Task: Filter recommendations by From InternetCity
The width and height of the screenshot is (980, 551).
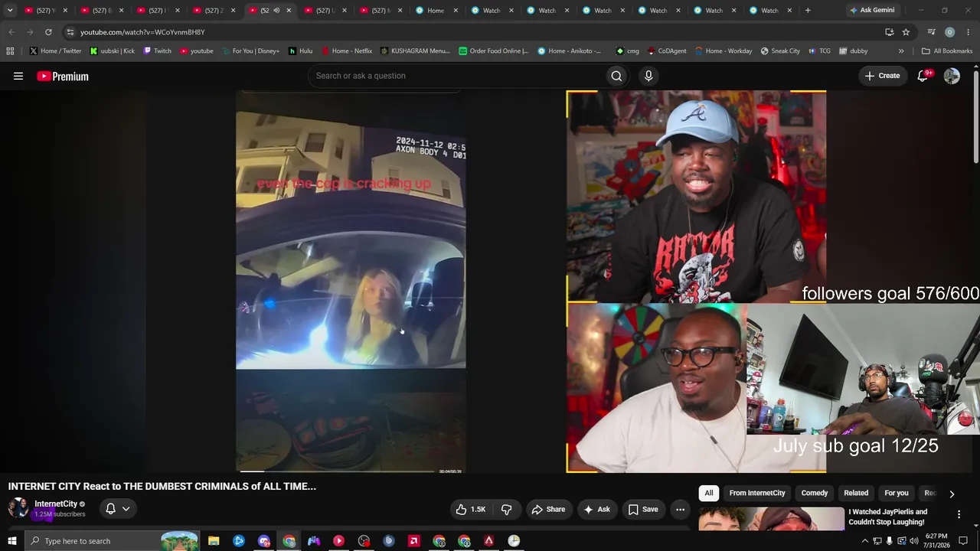Action: tap(757, 494)
